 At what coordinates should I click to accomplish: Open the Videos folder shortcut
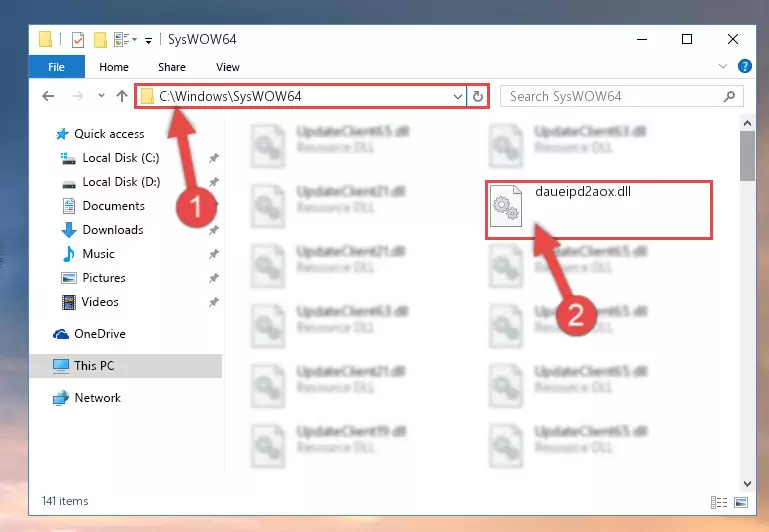pos(100,302)
